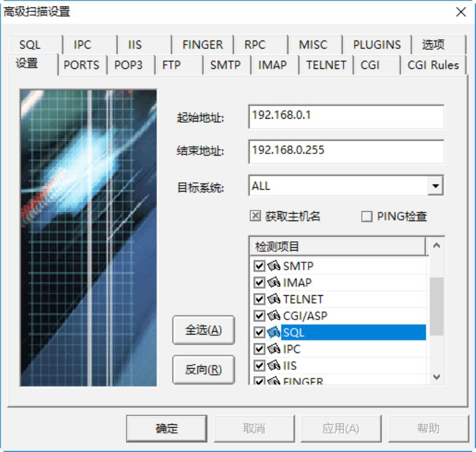The image size is (476, 452).
Task: Uncheck the IMAP detection item checkbox
Action: 259,283
